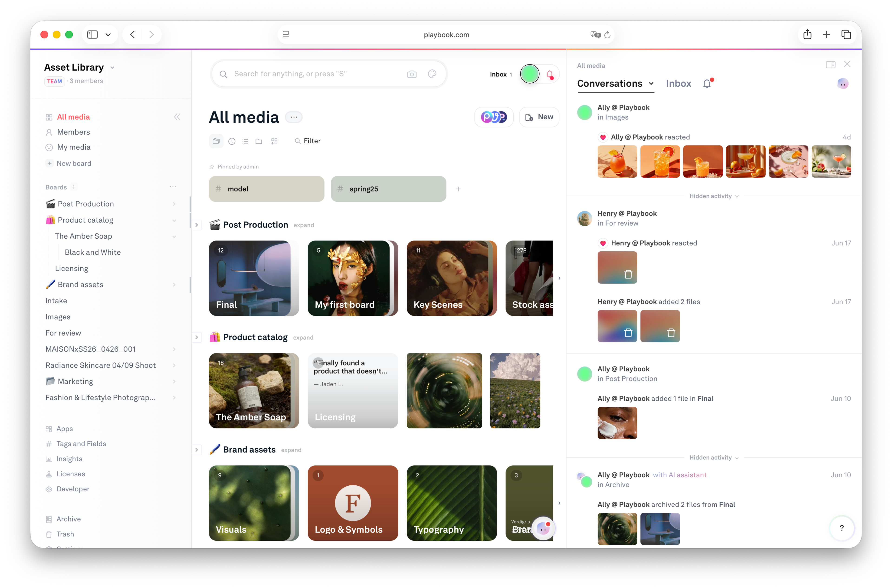Open Safari sidebar options dropdown arrow
892x588 pixels.
click(x=108, y=35)
